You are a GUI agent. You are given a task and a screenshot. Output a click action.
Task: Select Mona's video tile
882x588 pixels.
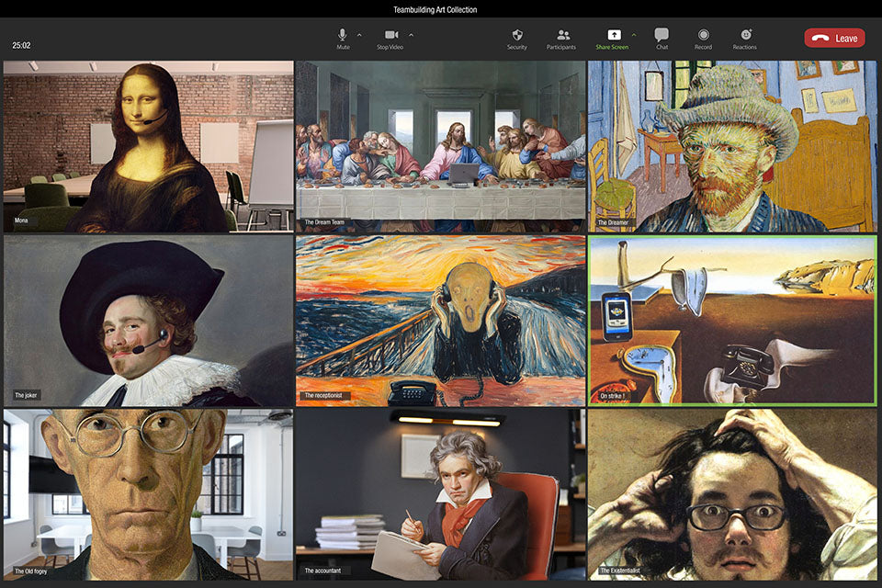[148, 146]
